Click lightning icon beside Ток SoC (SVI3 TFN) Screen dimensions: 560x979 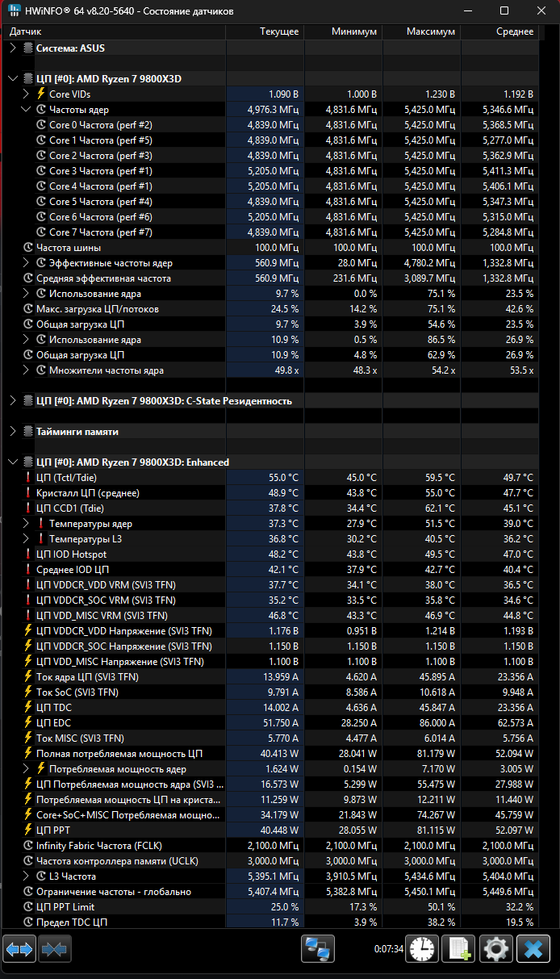28,692
